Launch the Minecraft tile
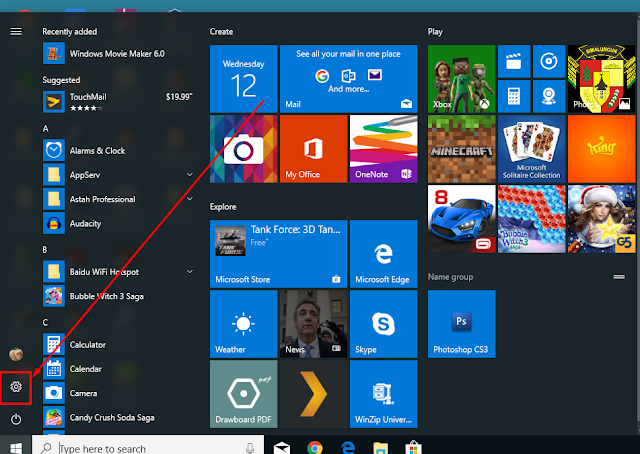The width and height of the screenshot is (640, 454). 462,149
